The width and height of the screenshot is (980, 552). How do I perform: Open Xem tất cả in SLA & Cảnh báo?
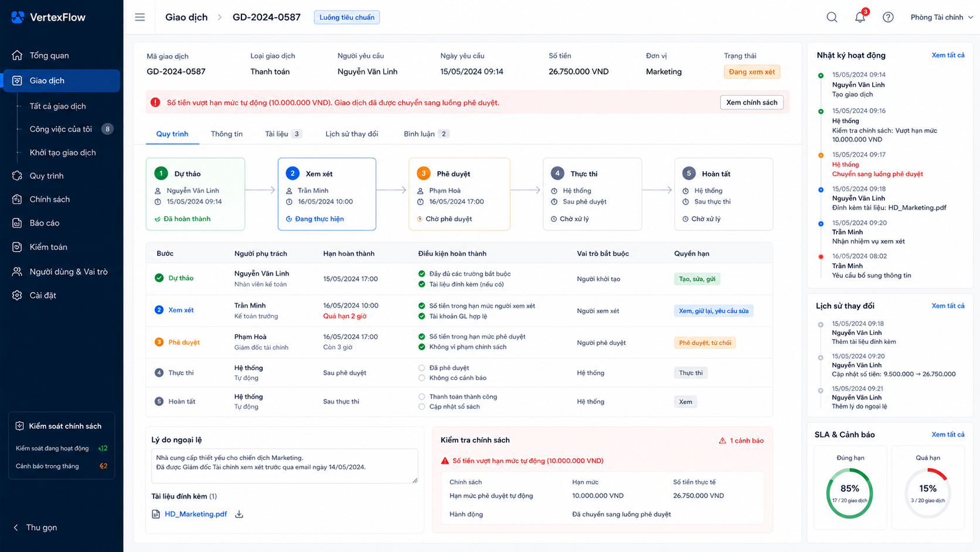click(948, 435)
